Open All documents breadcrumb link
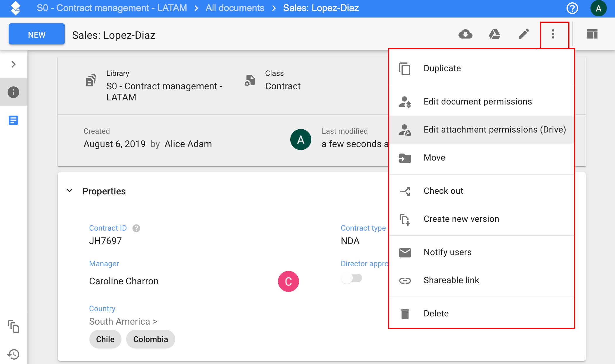615x364 pixels. point(235,8)
